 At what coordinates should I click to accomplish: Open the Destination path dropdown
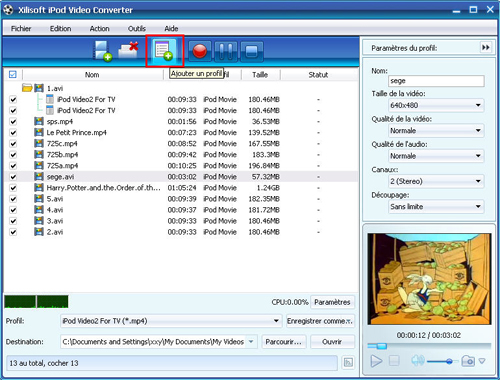pyautogui.click(x=251, y=342)
